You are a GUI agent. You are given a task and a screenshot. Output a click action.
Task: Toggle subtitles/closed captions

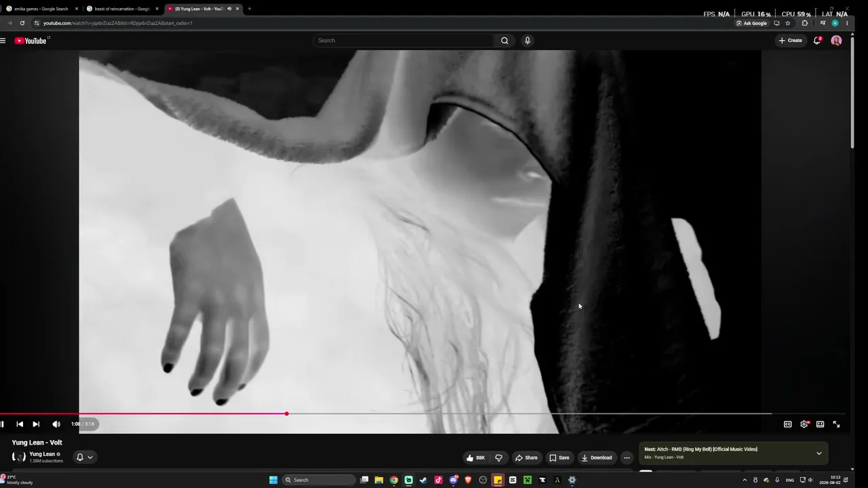pyautogui.click(x=787, y=424)
